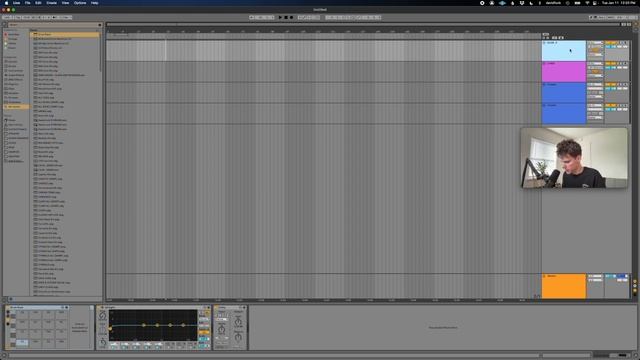The height and width of the screenshot is (360, 640).
Task: Click the EQ Eight device title bar
Action: [x=153, y=307]
